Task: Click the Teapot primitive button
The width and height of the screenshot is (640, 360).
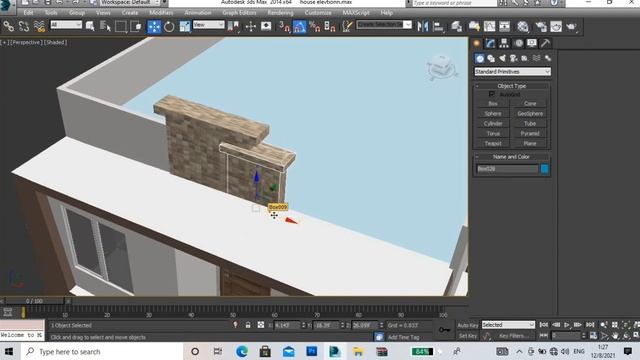Action: point(493,143)
